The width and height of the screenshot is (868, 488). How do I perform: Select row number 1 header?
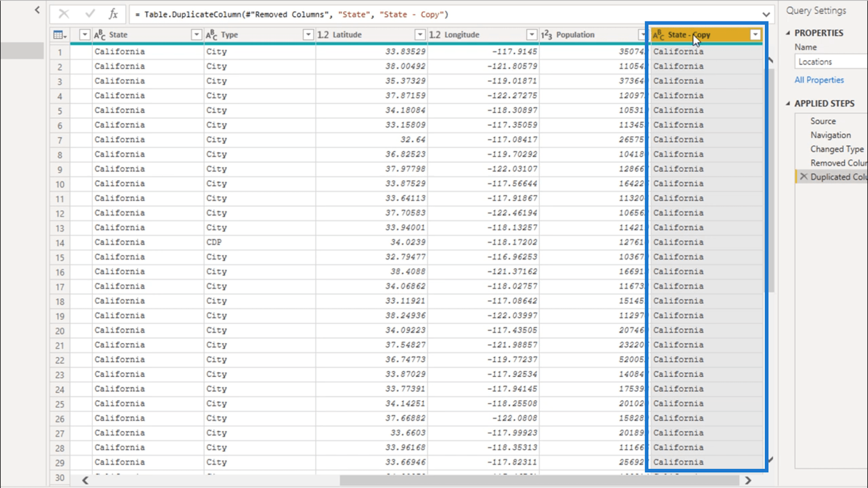60,52
